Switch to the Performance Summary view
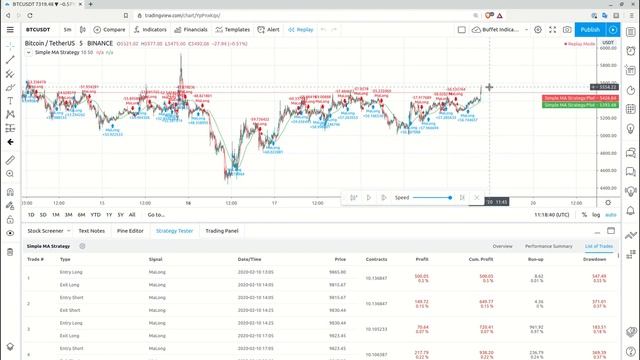 (x=549, y=246)
